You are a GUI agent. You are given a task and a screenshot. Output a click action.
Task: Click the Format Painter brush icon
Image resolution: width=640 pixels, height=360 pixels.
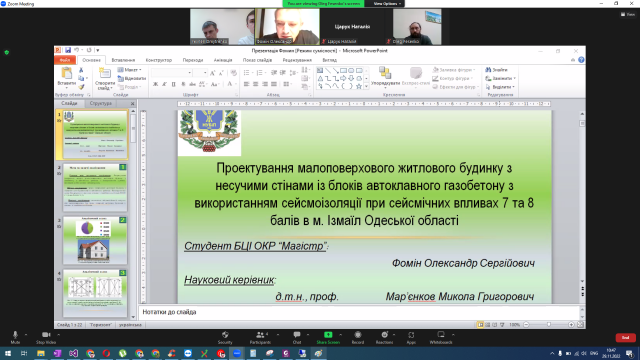[x=81, y=87]
